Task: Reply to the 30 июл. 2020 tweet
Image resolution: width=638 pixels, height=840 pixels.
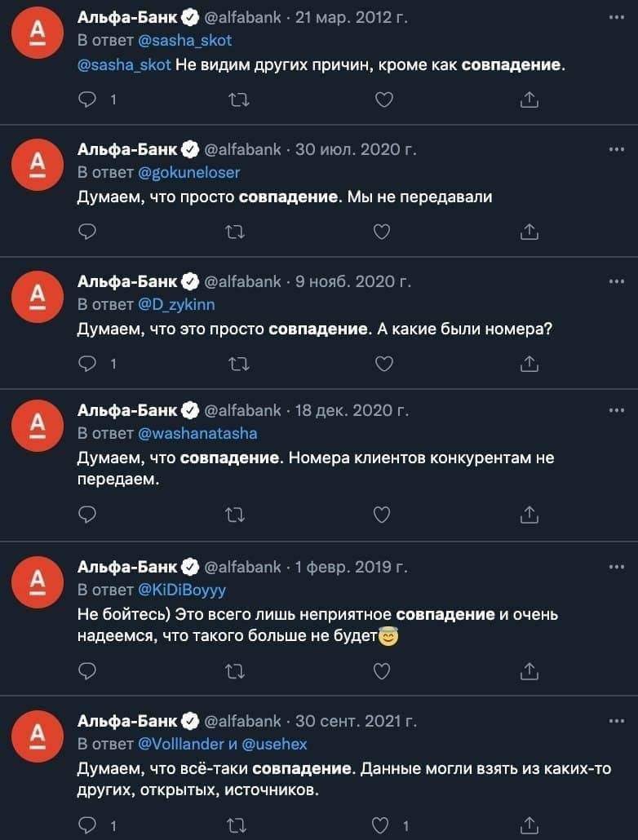Action: 87,232
